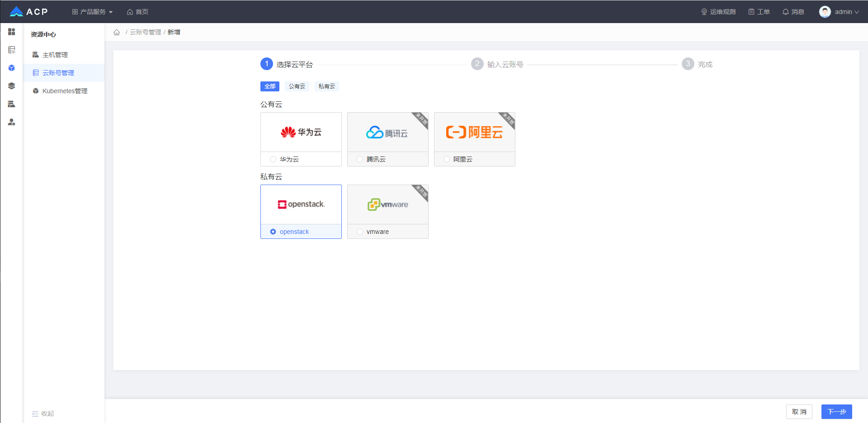The height and width of the screenshot is (423, 868).
Task: Select the 阿里云 radio button
Action: (x=447, y=159)
